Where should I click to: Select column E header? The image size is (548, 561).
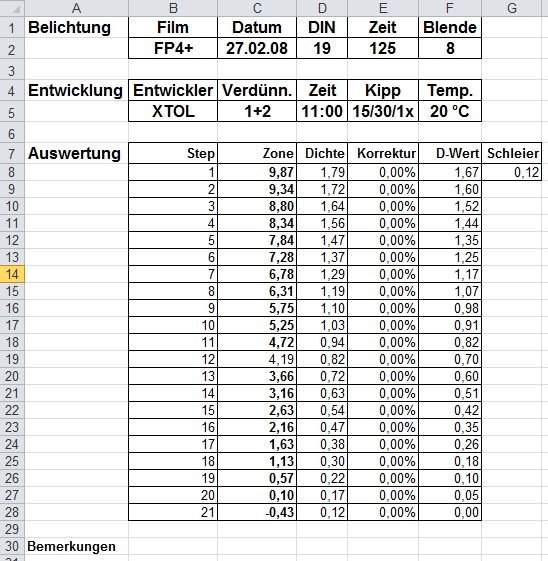click(383, 8)
